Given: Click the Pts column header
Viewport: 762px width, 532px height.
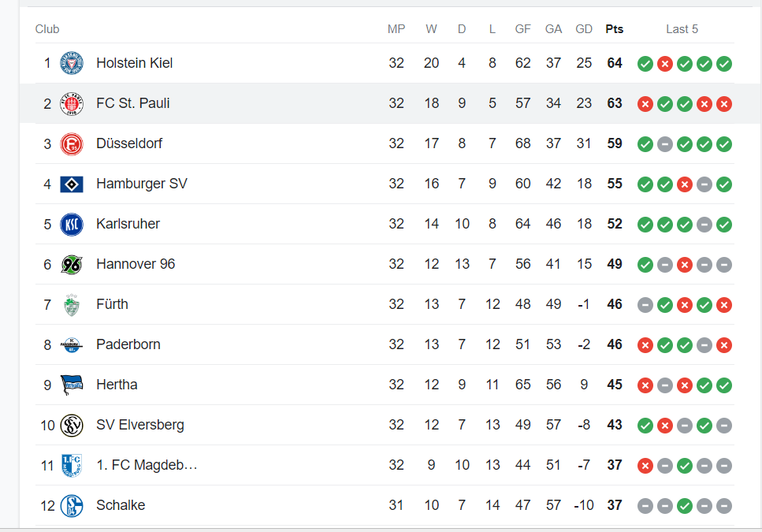Looking at the screenshot, I should click(615, 29).
